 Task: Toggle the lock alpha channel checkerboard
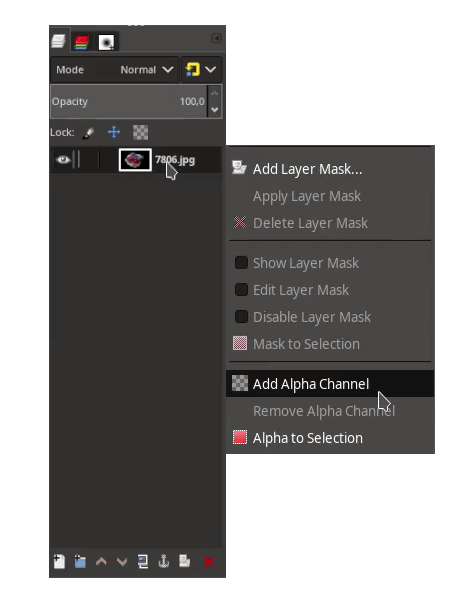coord(140,132)
